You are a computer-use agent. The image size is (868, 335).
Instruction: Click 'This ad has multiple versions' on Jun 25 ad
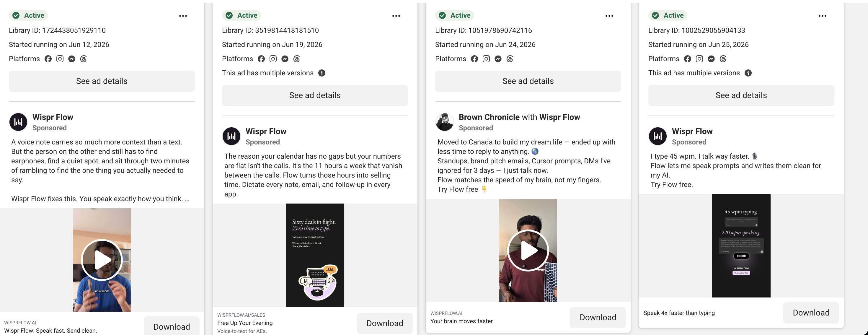pyautogui.click(x=694, y=73)
